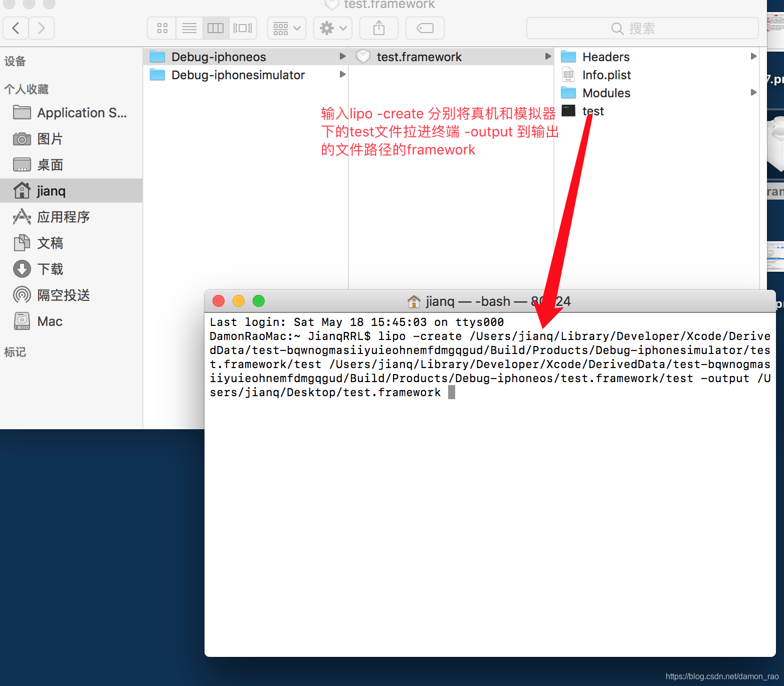Click the terminal cursor after test.framework

pyautogui.click(x=452, y=392)
